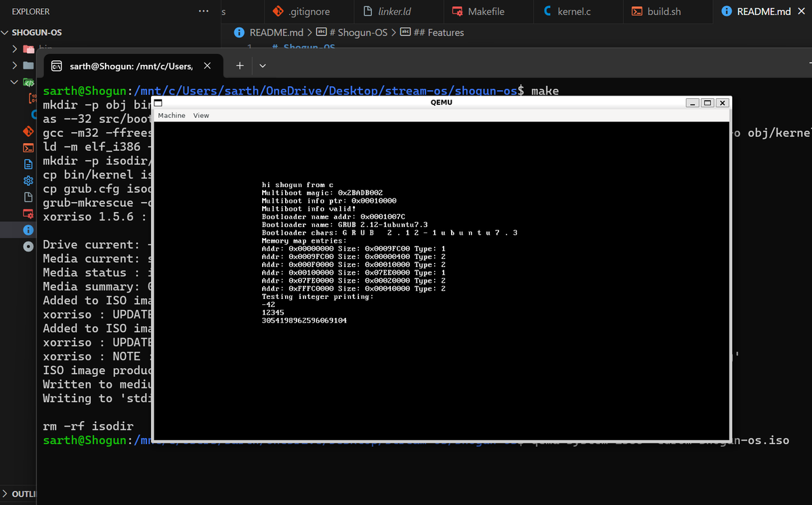Switch to the kernel.c editor tab

click(x=578, y=12)
